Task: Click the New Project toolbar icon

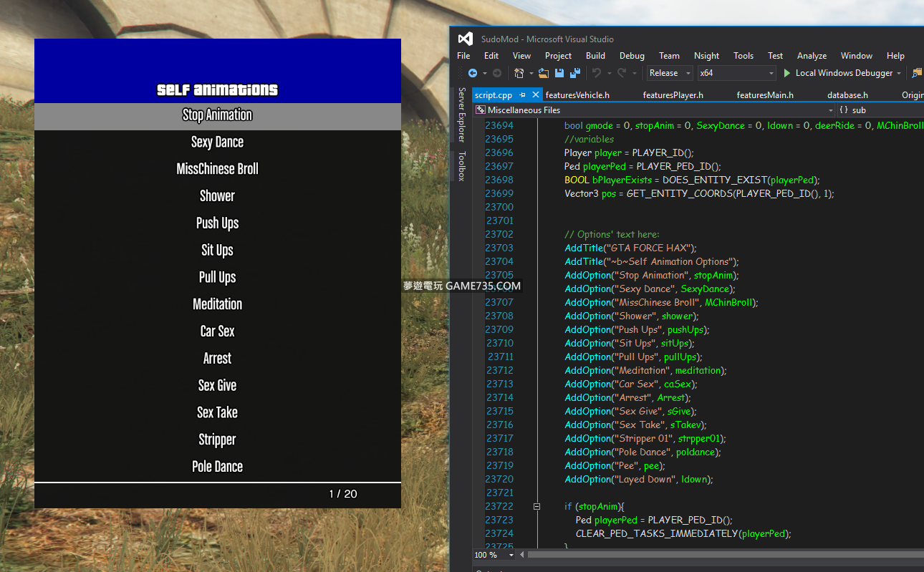Action: (519, 73)
